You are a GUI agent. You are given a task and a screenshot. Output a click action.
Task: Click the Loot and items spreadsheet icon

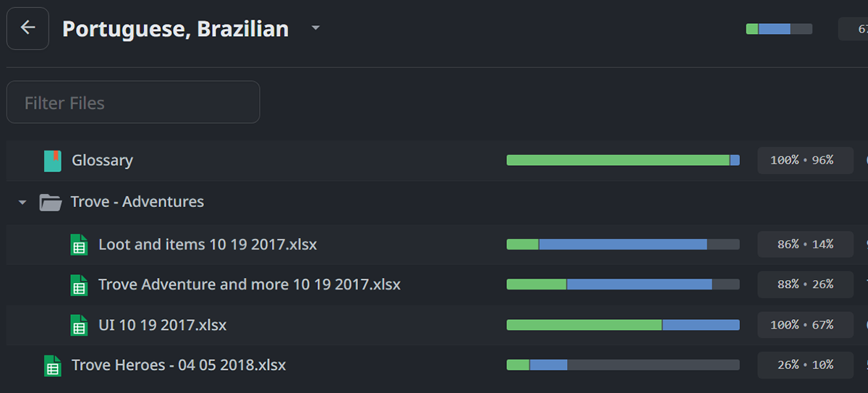(x=79, y=245)
